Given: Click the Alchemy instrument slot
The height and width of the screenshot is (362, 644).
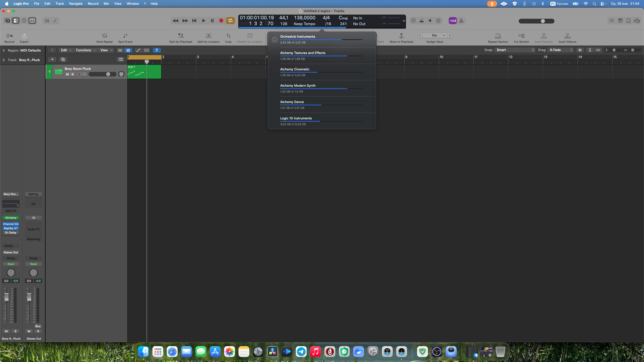Looking at the screenshot, I should (11, 218).
